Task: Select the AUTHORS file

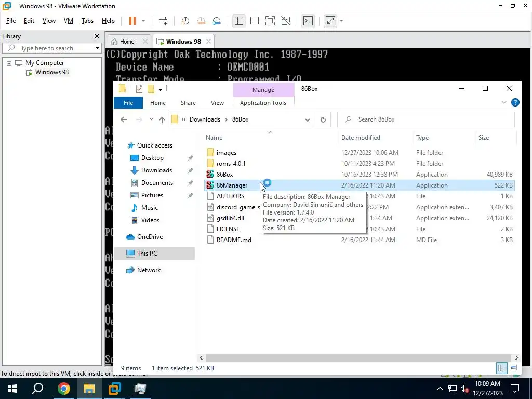Action: 230,196
